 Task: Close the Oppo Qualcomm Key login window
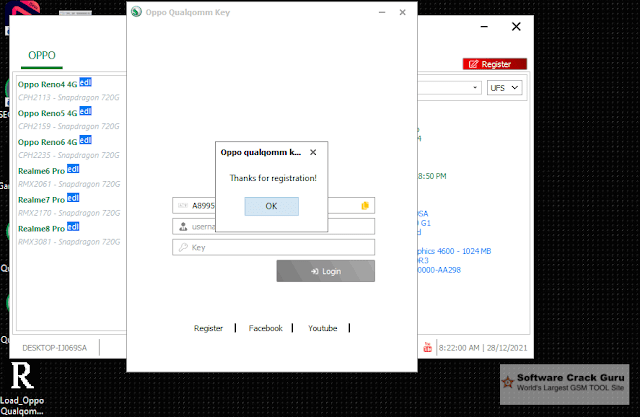(x=402, y=12)
